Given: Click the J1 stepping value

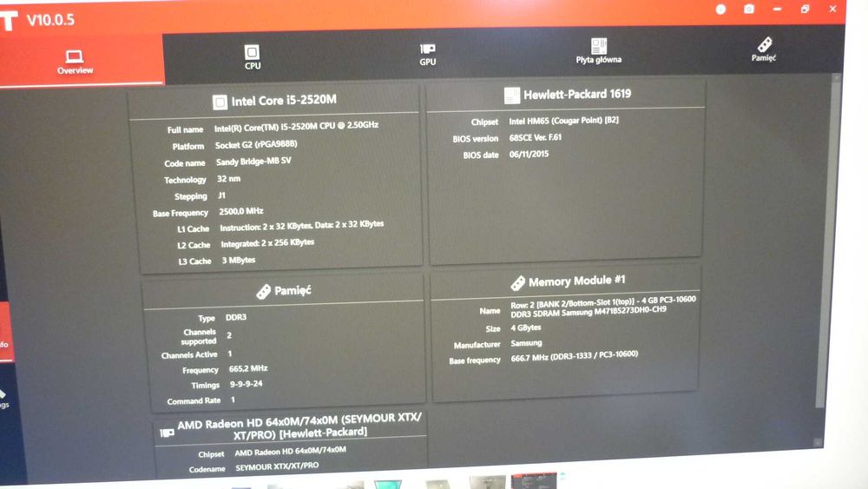Looking at the screenshot, I should [221, 195].
